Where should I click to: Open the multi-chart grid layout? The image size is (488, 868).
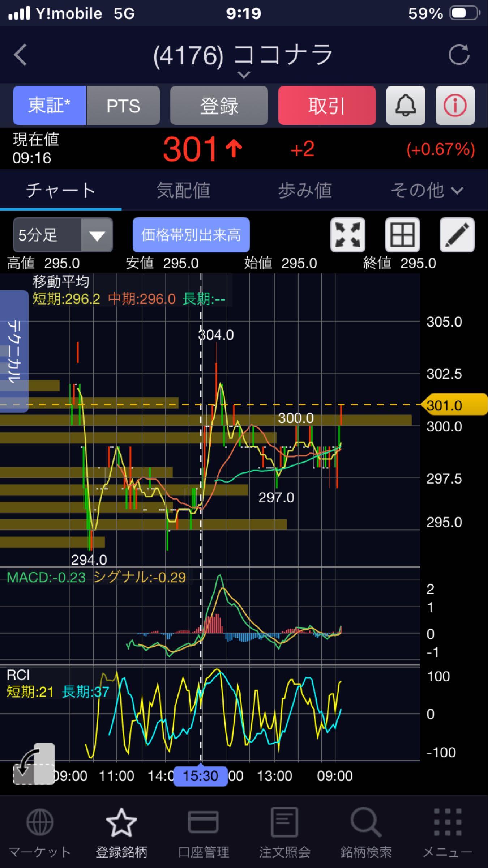coord(402,235)
